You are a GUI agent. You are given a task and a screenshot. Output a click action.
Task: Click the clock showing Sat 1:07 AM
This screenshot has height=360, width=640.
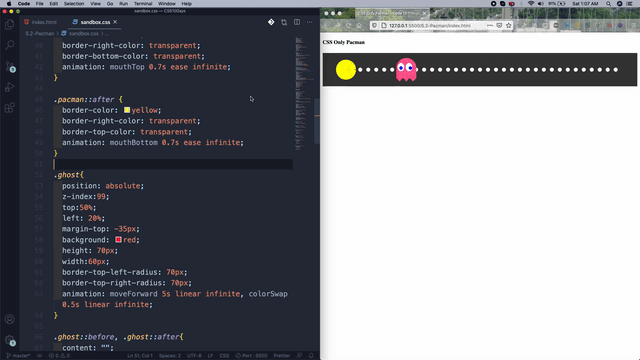click(x=585, y=4)
